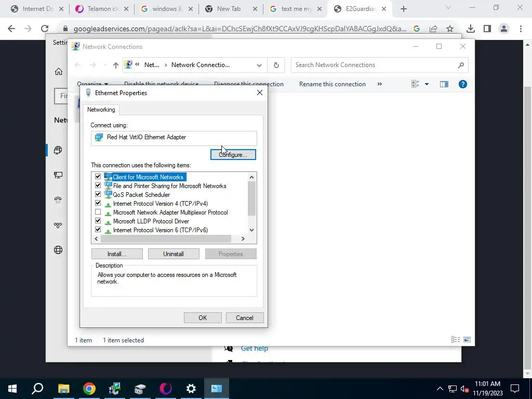This screenshot has height=399, width=532.
Task: Click the muted volume tray icon
Action: [465, 389]
